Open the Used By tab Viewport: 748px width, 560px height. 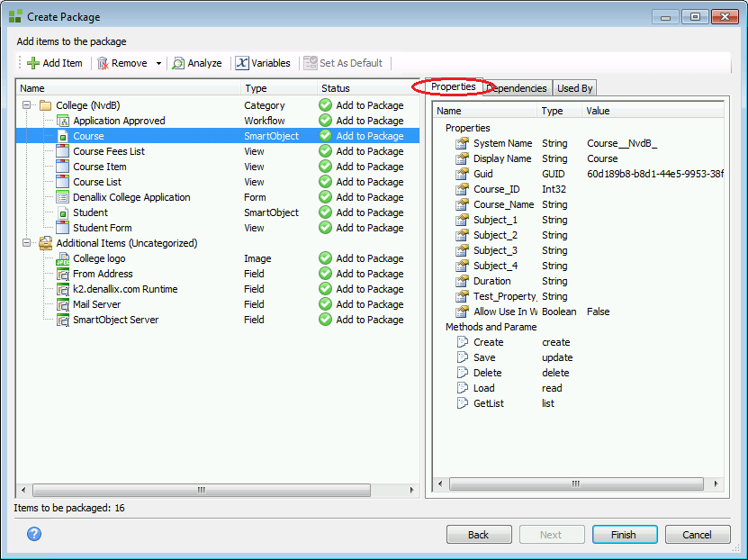coord(574,87)
